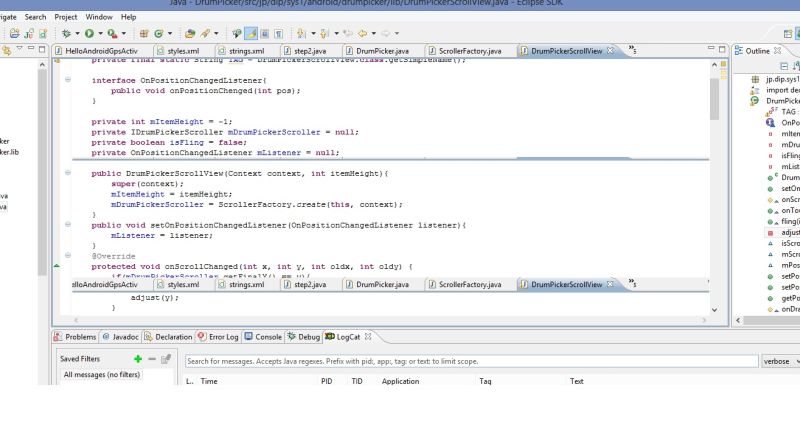This screenshot has height=438, width=800.
Task: Click the Application column header in LogCat
Action: (401, 381)
